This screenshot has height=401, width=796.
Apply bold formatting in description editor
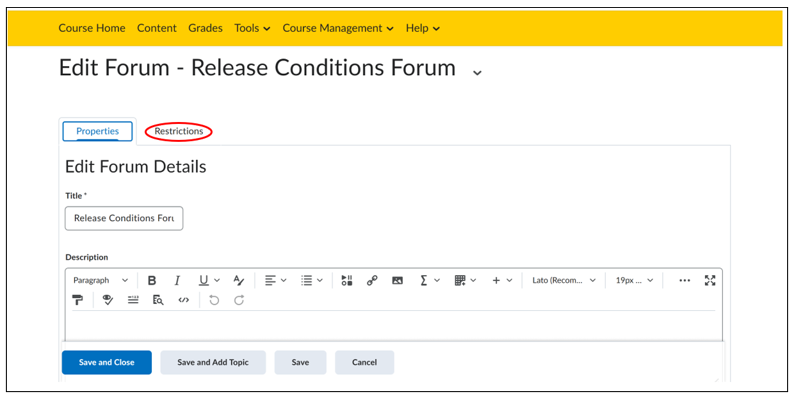[151, 280]
